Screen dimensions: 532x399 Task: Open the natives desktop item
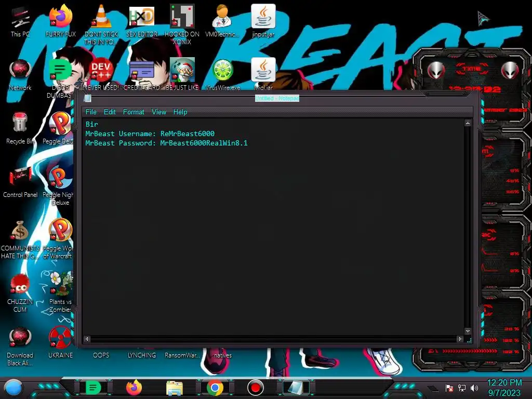223,355
